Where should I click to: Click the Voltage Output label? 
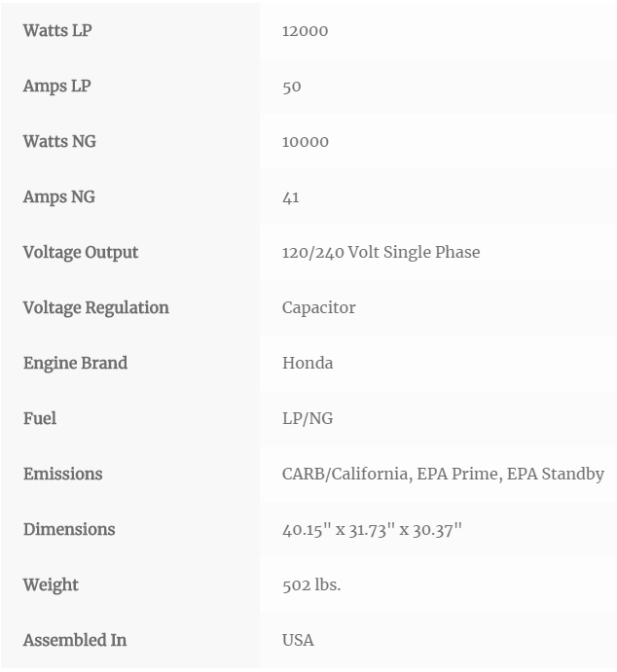81,253
